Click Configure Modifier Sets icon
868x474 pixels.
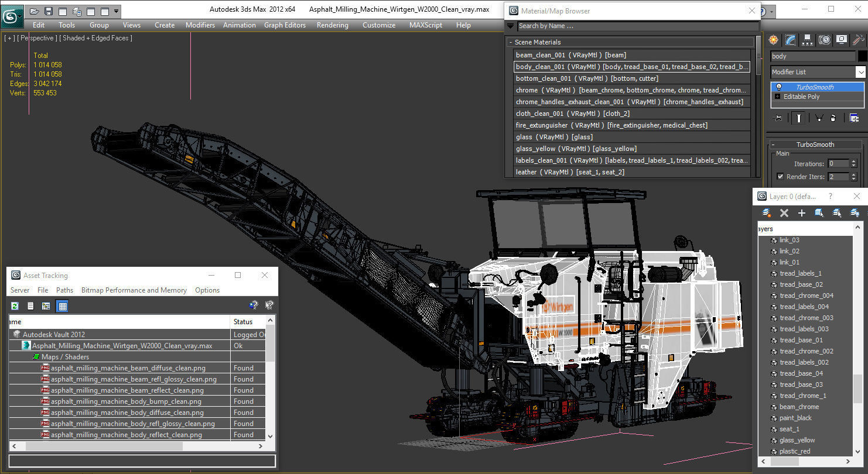point(854,118)
